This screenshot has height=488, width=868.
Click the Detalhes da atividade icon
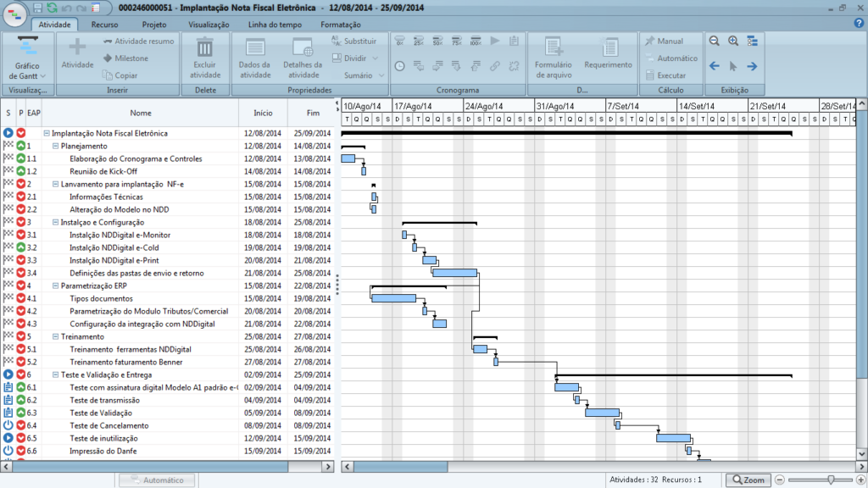(302, 47)
